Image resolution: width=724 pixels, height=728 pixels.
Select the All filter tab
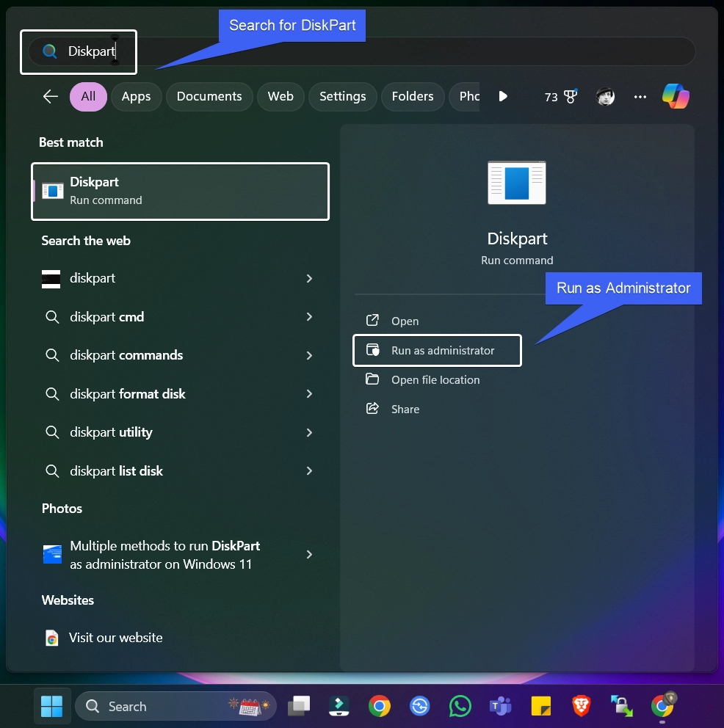click(x=88, y=97)
